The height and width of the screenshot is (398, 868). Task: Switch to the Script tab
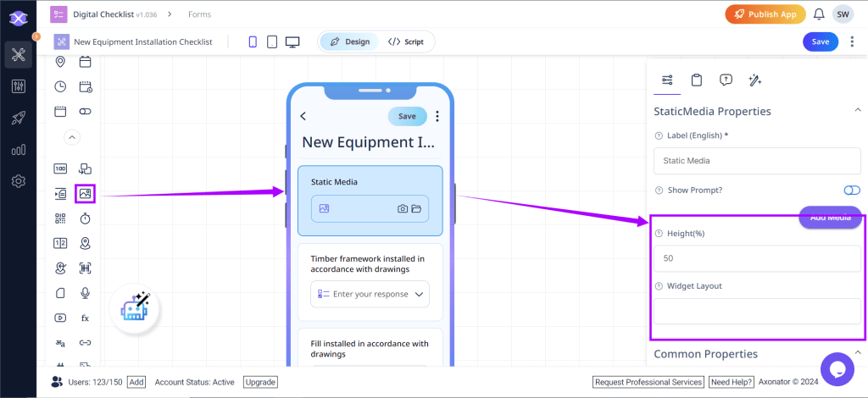click(406, 41)
